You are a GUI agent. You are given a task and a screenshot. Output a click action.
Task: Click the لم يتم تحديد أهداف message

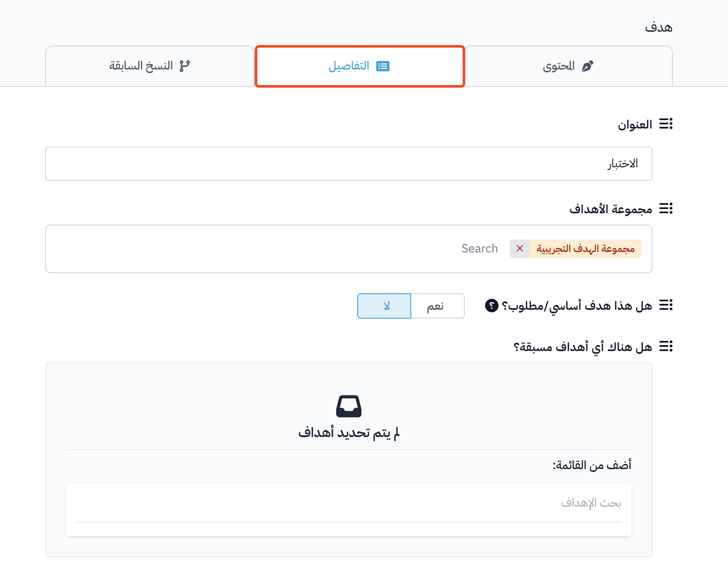pos(349,433)
